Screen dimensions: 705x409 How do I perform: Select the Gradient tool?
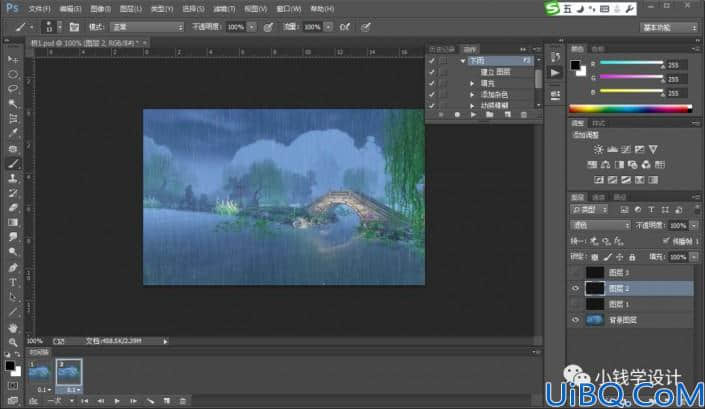[13, 222]
